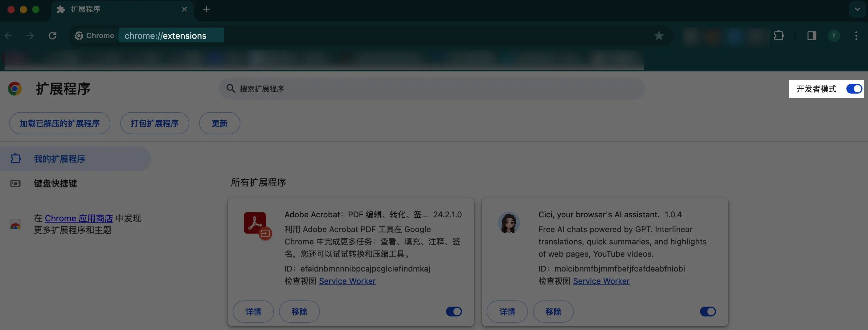Image resolution: width=868 pixels, height=330 pixels.
Task: Click the Cici ID molcibnmfbjmmfbefjfcafdeabfniobi
Action: 620,269
